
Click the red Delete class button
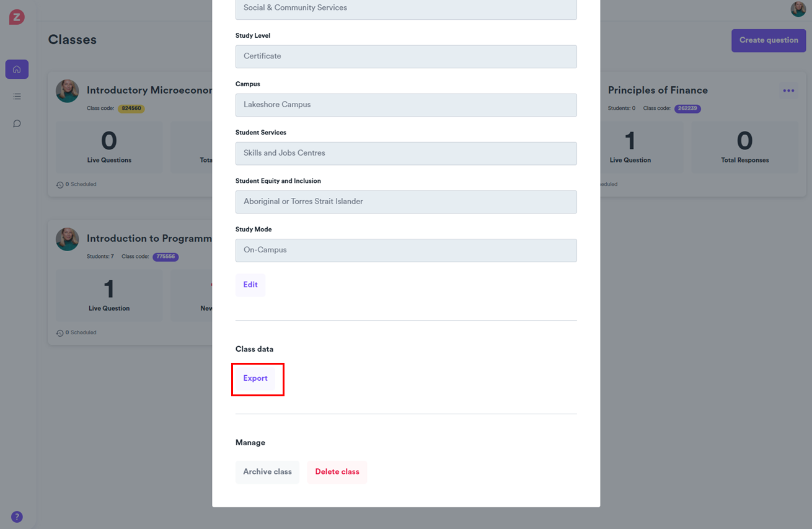[x=337, y=472]
